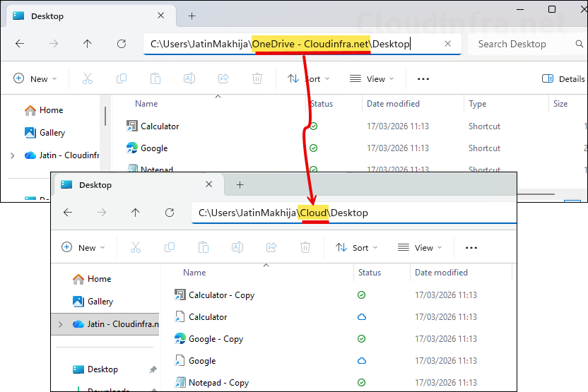
Task: Click cloud status icon of Calculator row
Action: [x=362, y=317]
